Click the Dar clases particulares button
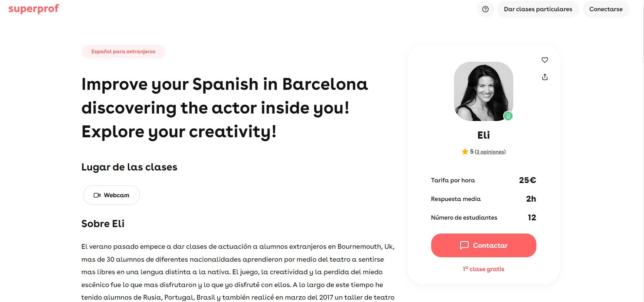Image resolution: width=644 pixels, height=302 pixels. pos(538,9)
